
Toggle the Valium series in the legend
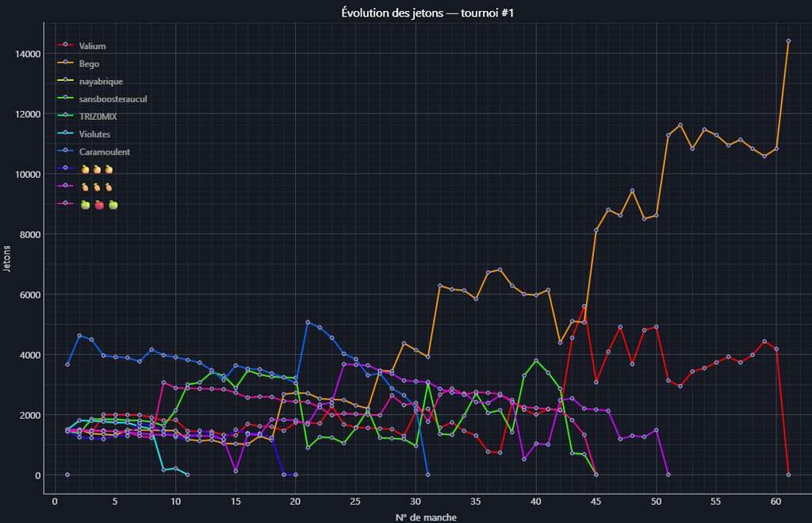tap(82, 45)
